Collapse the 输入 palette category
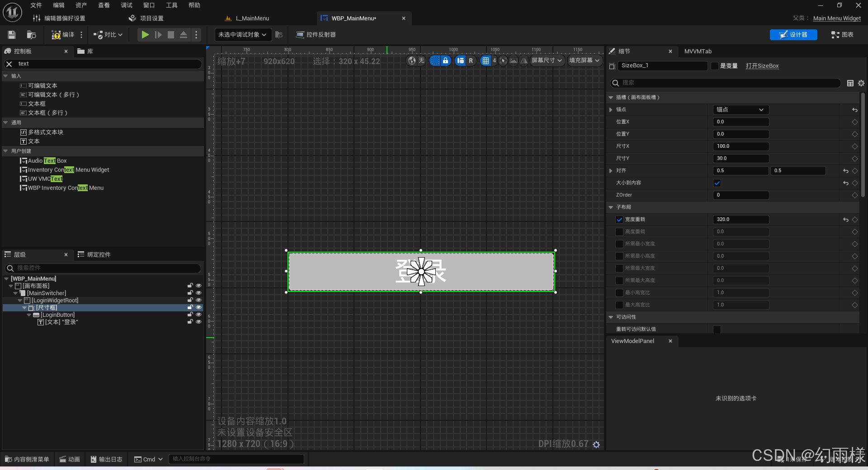Screen dimensions: 868x470 [x=6, y=76]
